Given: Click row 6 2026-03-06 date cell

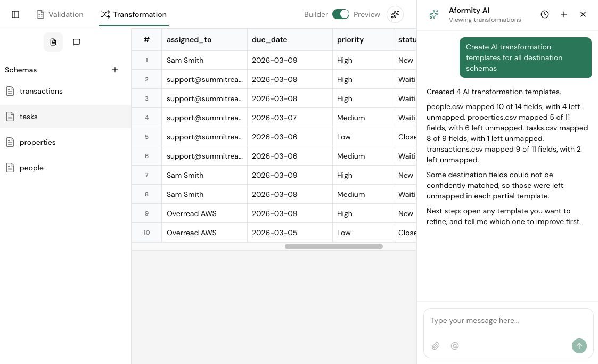Looking at the screenshot, I should [x=290, y=156].
